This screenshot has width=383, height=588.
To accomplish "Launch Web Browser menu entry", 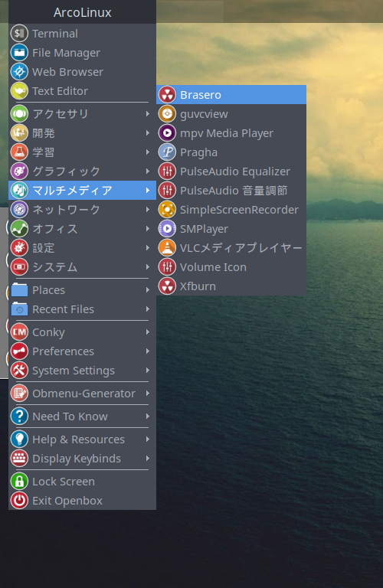I will point(82,72).
